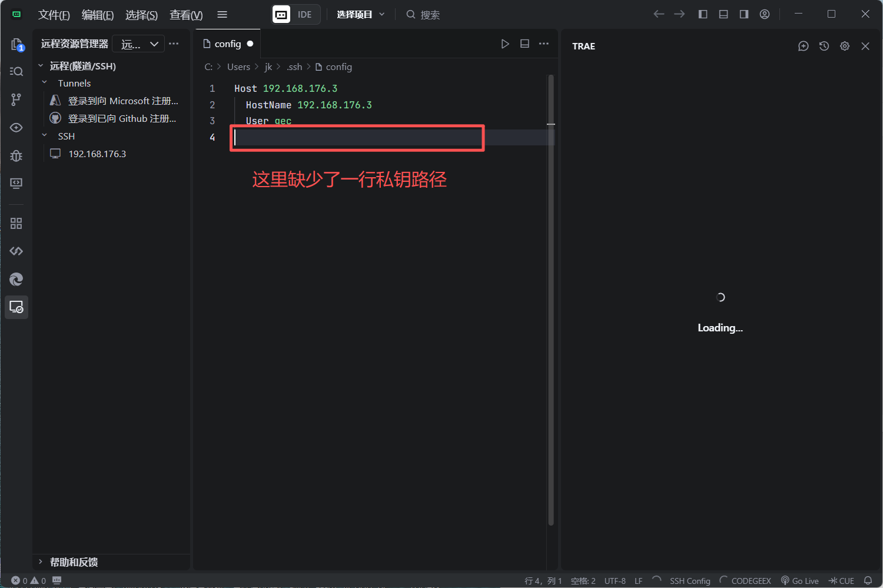Switch to the config editor tab
The width and height of the screenshot is (883, 588).
(228, 43)
